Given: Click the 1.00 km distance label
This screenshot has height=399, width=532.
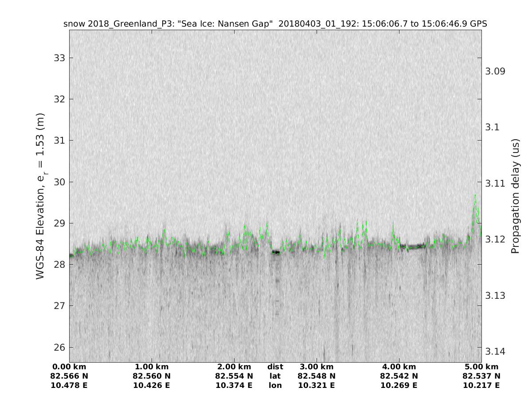Looking at the screenshot, I should click(x=152, y=367).
